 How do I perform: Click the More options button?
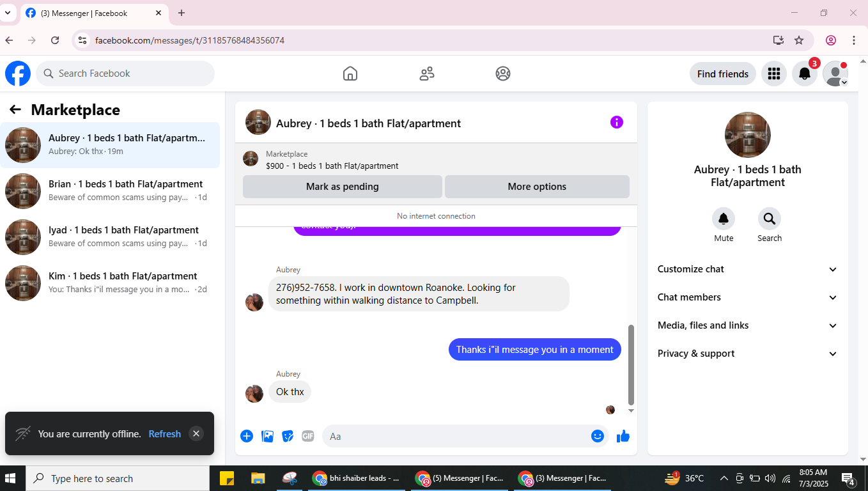(x=537, y=187)
